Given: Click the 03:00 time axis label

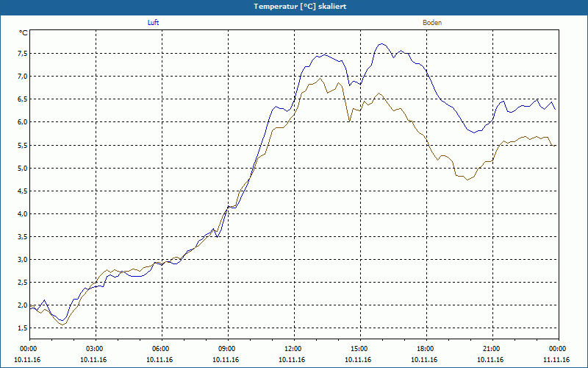Looking at the screenshot, I should click(96, 349).
